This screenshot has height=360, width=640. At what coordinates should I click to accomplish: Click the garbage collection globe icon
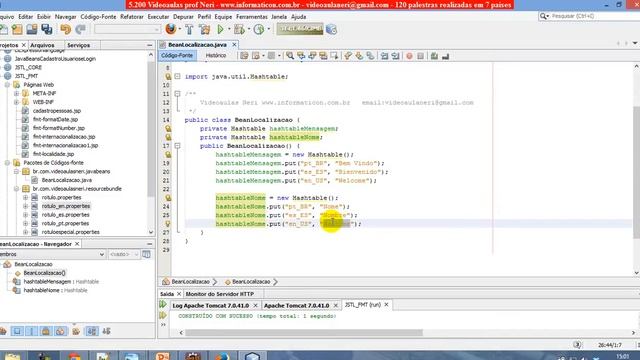pos(331,29)
